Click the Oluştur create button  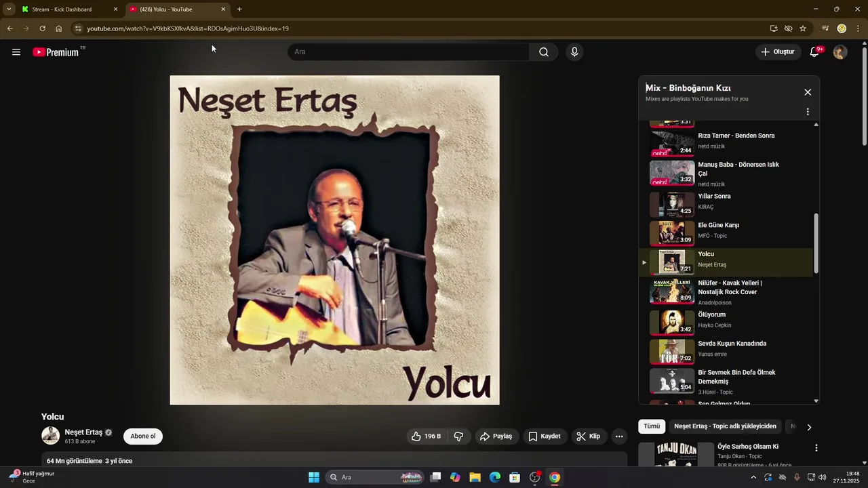pyautogui.click(x=778, y=52)
